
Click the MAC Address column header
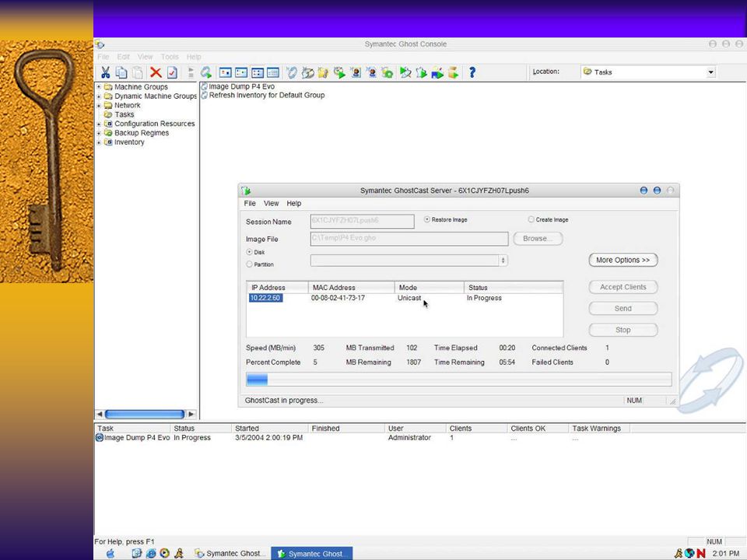[x=351, y=288]
